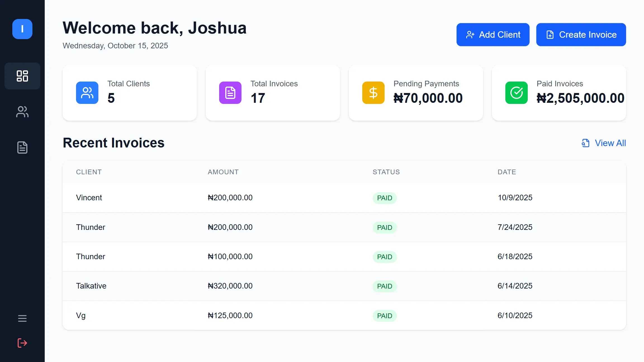The height and width of the screenshot is (362, 644).
Task: Click the purple Total Invoices document icon
Action: 230,93
